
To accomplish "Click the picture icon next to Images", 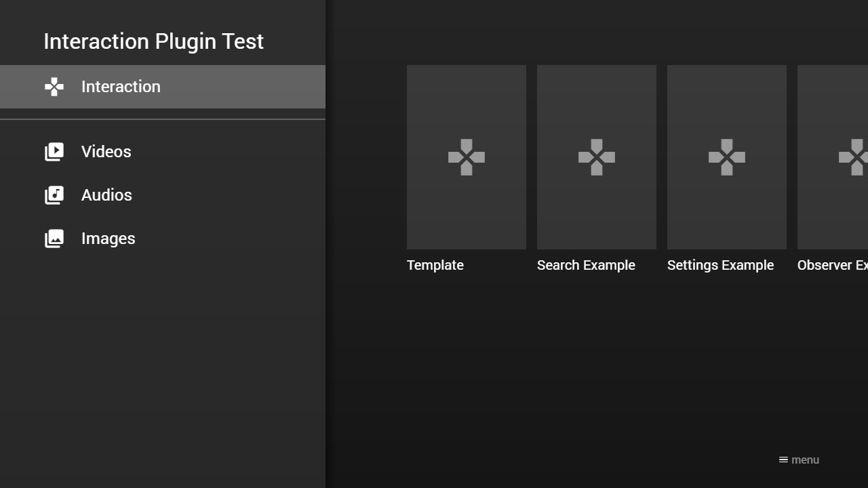I will [x=54, y=239].
